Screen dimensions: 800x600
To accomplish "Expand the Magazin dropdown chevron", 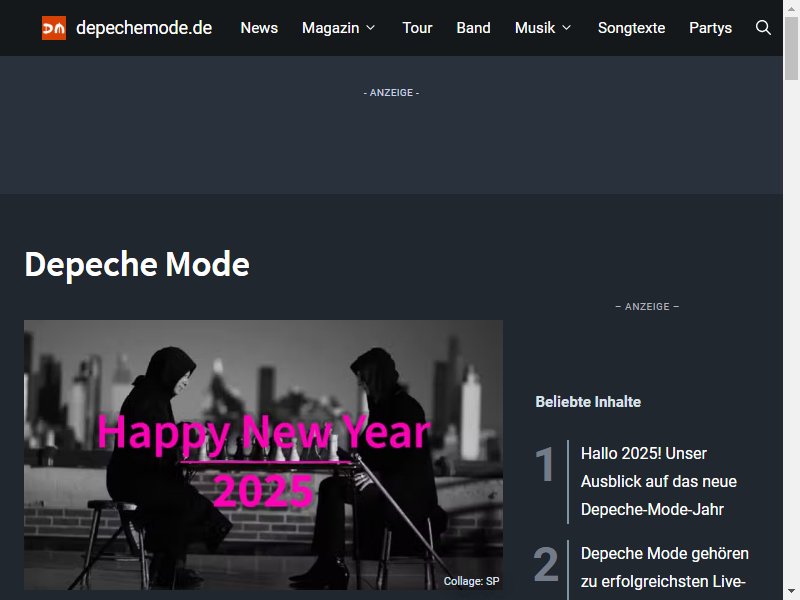I will tap(370, 28).
